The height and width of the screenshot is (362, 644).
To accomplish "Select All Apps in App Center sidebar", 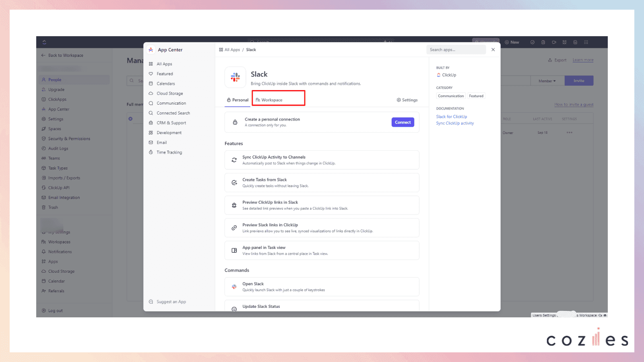I will tap(161, 64).
